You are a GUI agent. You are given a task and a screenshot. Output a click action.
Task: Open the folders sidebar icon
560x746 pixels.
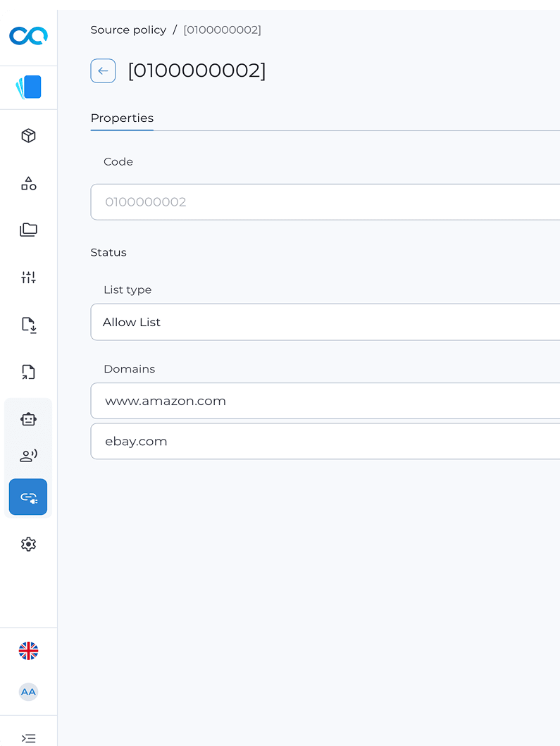click(29, 230)
